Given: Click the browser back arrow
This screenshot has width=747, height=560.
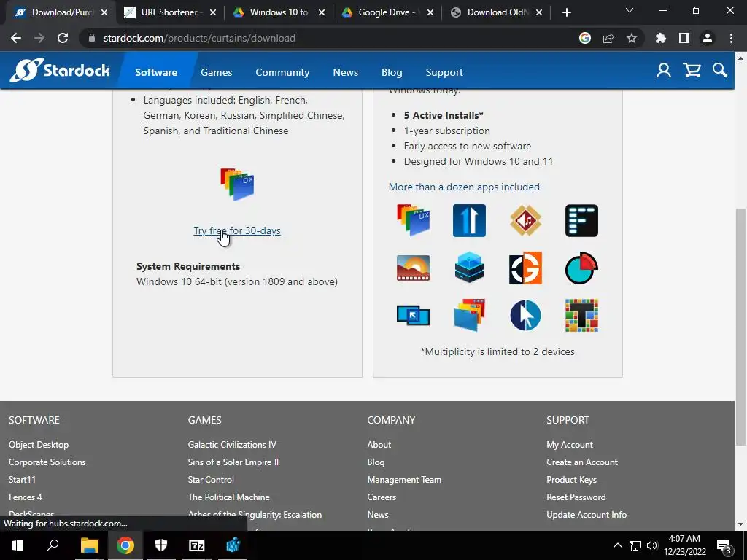Looking at the screenshot, I should [x=16, y=38].
